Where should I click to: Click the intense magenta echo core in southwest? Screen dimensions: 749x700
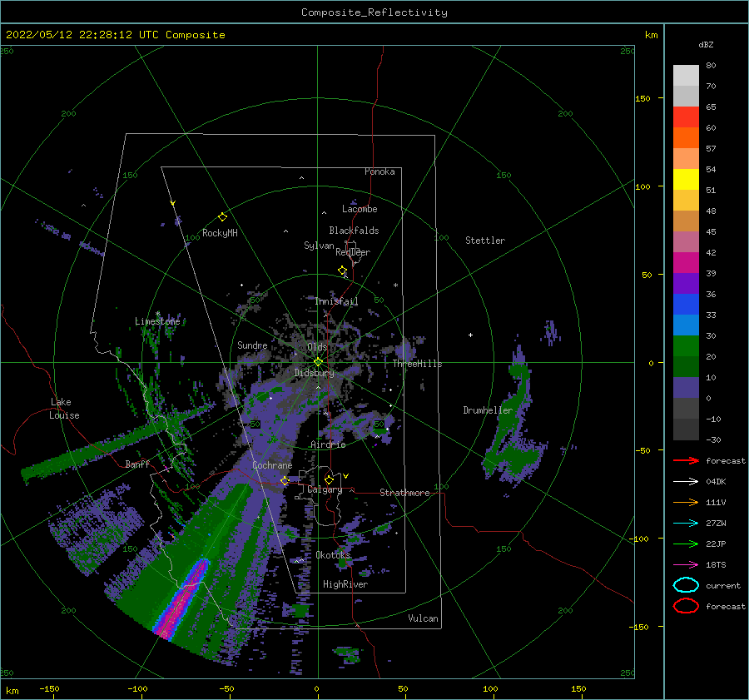click(x=183, y=599)
